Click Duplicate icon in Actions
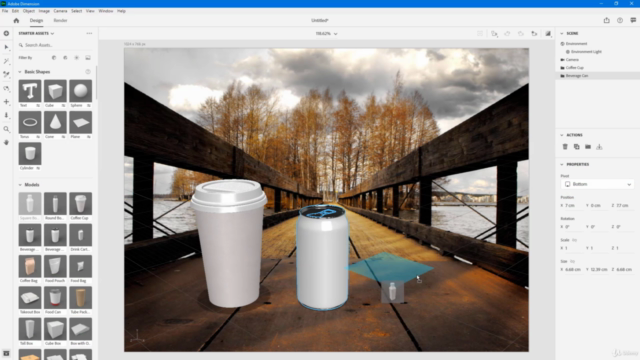The height and width of the screenshot is (360, 640). 576,147
